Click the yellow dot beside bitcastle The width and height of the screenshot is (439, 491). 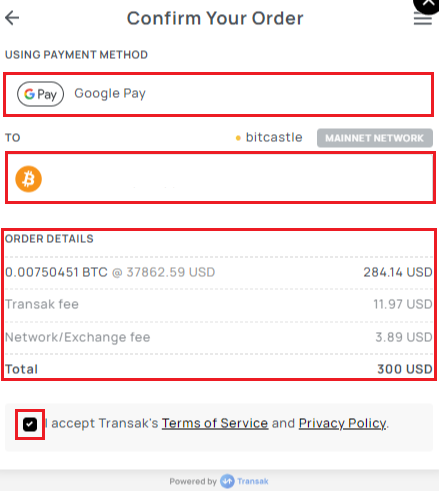point(238,138)
